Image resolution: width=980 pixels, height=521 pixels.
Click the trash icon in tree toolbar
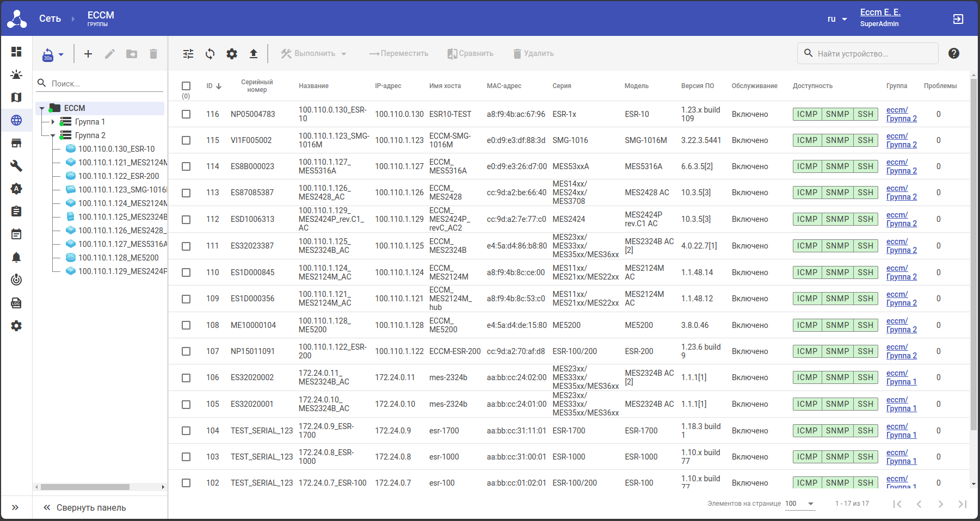(x=153, y=53)
